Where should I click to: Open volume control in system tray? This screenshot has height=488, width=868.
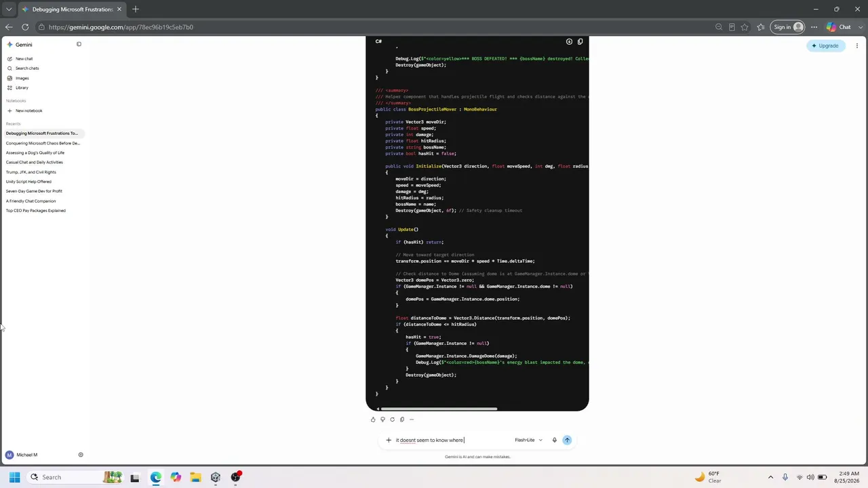pos(810,477)
